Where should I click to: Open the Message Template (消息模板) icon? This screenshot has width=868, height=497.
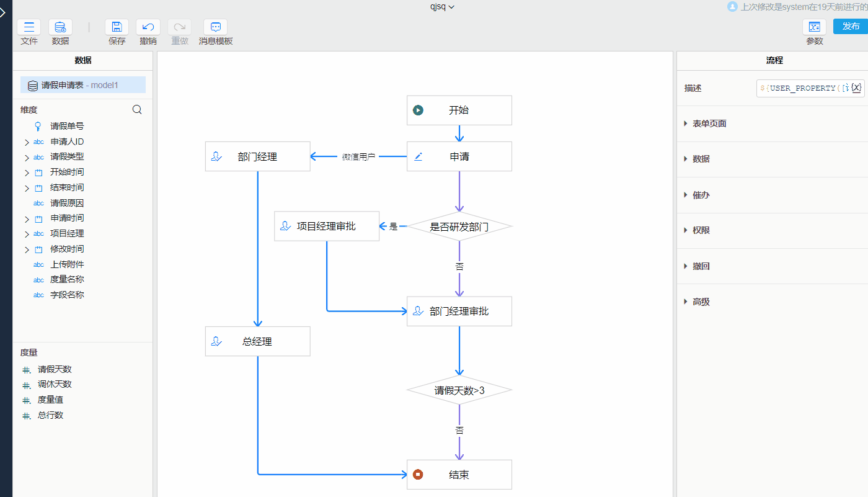[216, 27]
